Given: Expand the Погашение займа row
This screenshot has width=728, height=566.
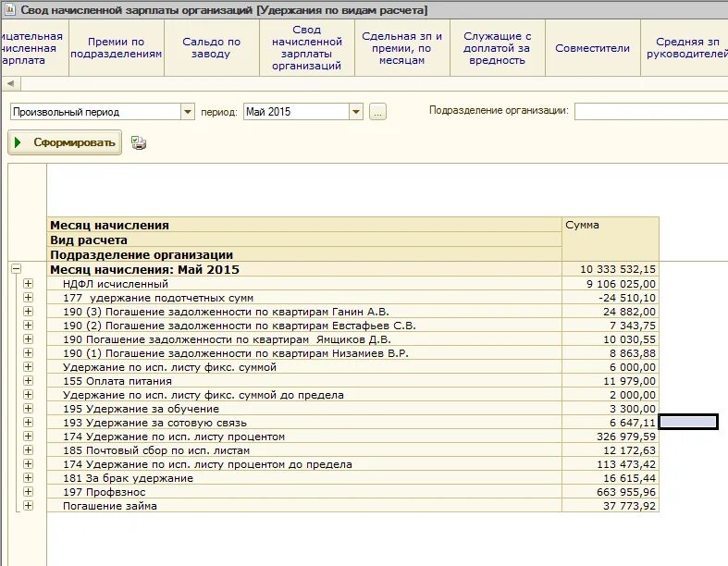Looking at the screenshot, I should coord(28,506).
